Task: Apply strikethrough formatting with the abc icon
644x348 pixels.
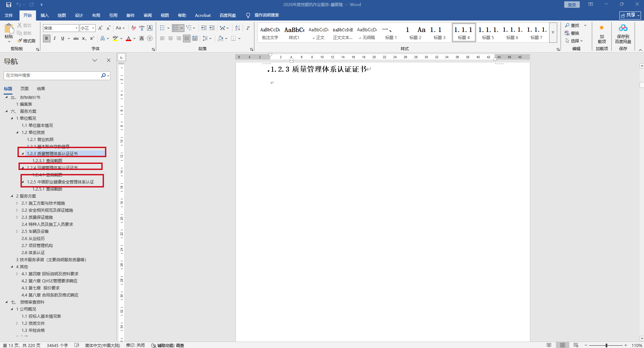Action: click(x=76, y=38)
